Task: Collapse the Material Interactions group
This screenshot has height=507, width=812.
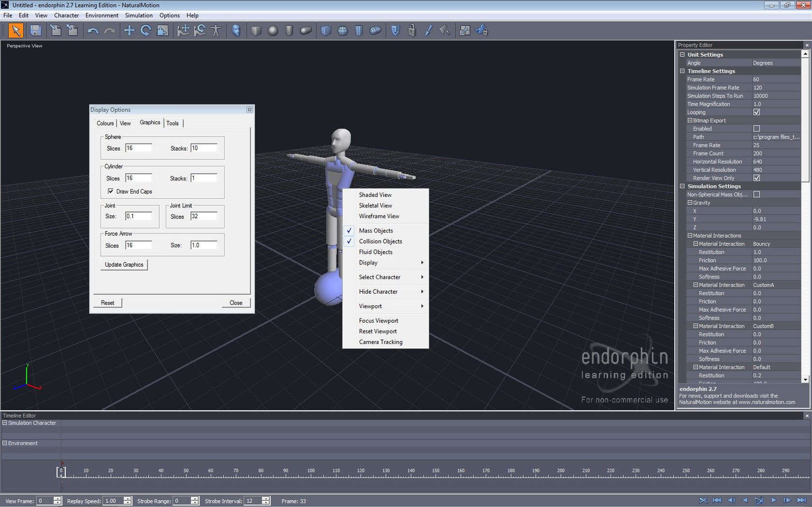Action: coord(690,236)
